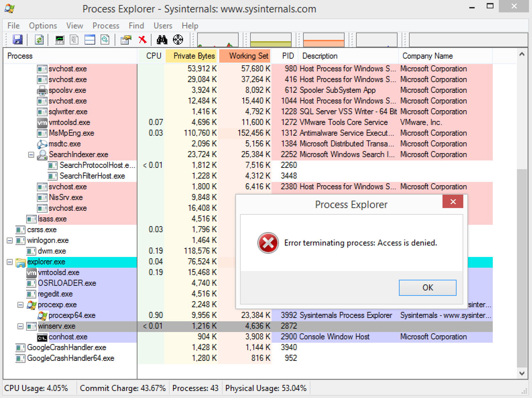Collapse the SearchIndexer.exe tree node
This screenshot has width=532, height=398.
coord(31,155)
